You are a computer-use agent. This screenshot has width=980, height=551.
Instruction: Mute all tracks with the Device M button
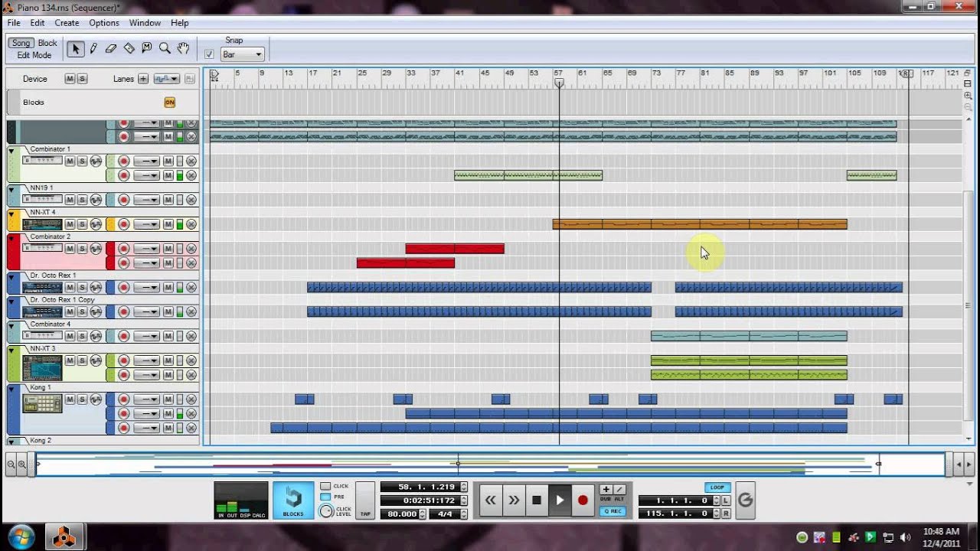click(70, 79)
